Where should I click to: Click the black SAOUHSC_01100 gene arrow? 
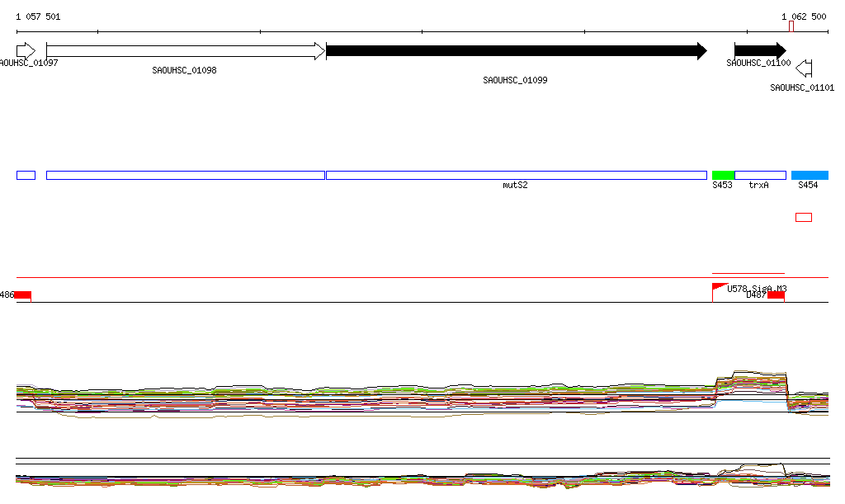click(760, 51)
